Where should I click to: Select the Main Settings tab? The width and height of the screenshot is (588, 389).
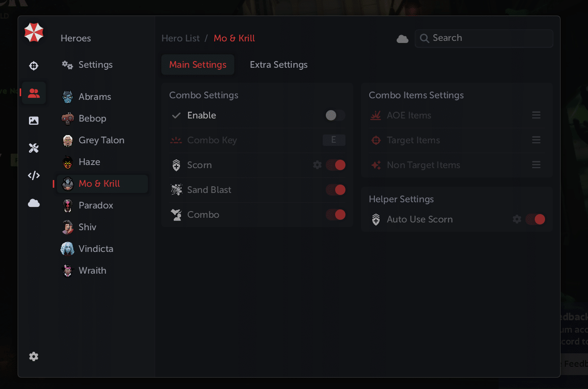[198, 65]
